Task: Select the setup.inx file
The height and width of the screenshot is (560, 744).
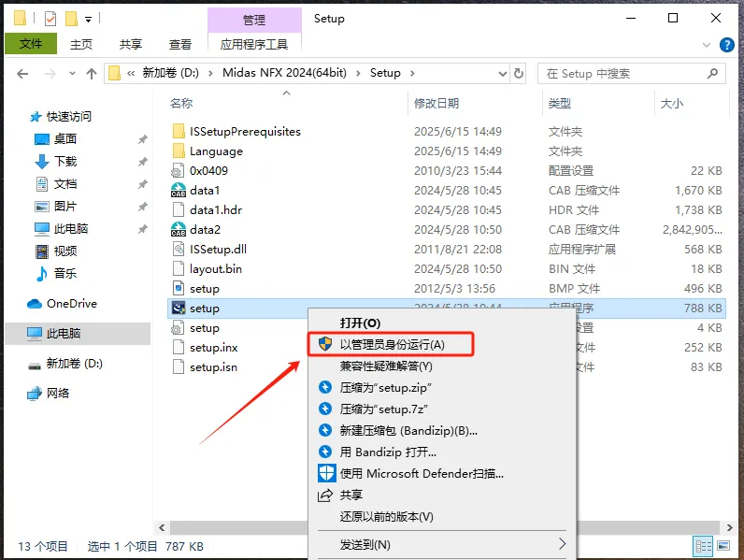Action: [214, 348]
